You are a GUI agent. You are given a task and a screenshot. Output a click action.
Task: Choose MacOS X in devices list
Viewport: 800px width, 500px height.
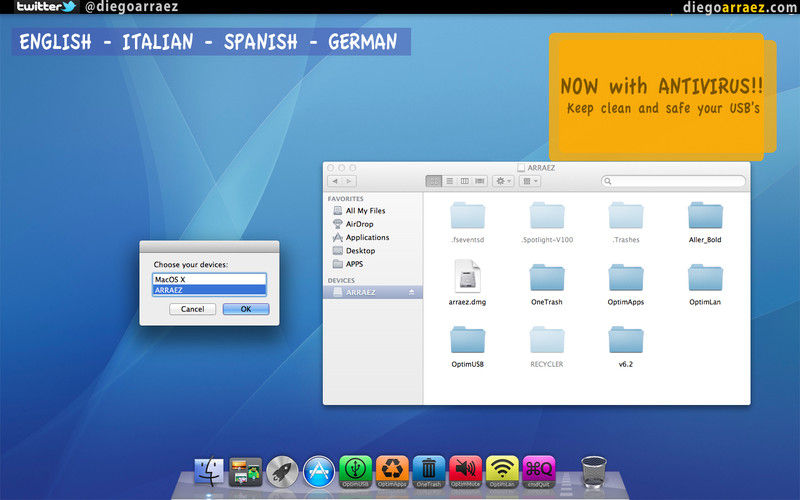(209, 280)
